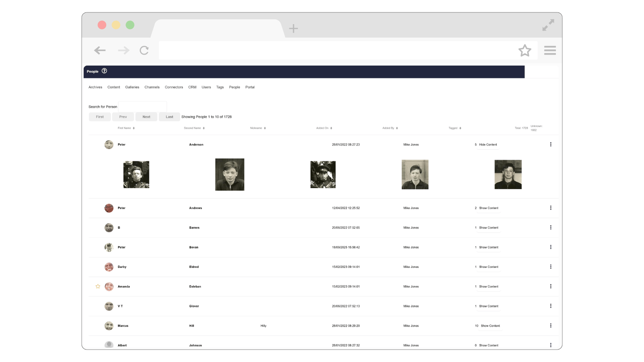This screenshot has height=362, width=644.
Task: Open the help icon beside the People heading
Action: click(104, 71)
